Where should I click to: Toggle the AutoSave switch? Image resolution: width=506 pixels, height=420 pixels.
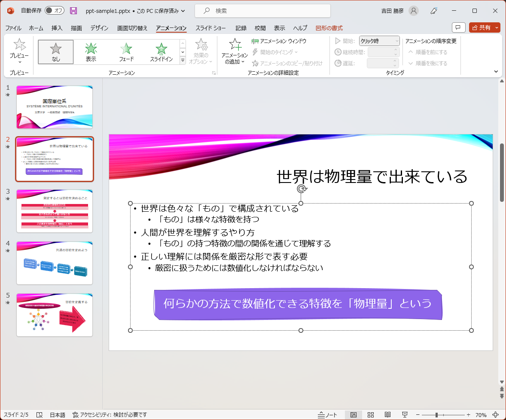point(54,11)
